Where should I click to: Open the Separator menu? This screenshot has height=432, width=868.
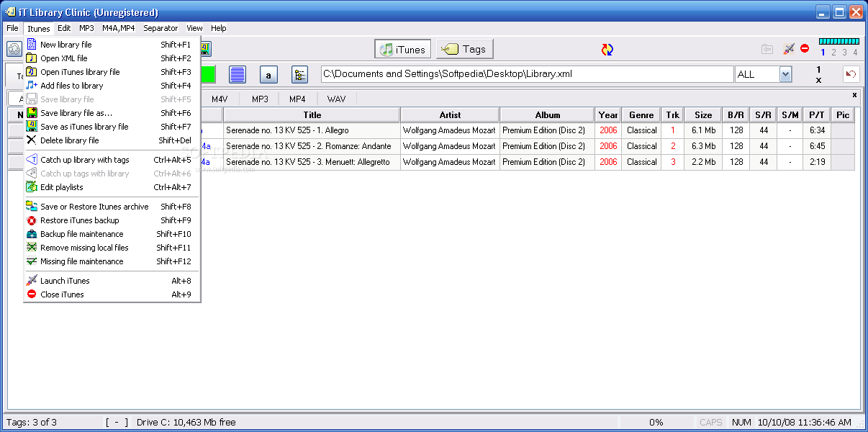[161, 28]
